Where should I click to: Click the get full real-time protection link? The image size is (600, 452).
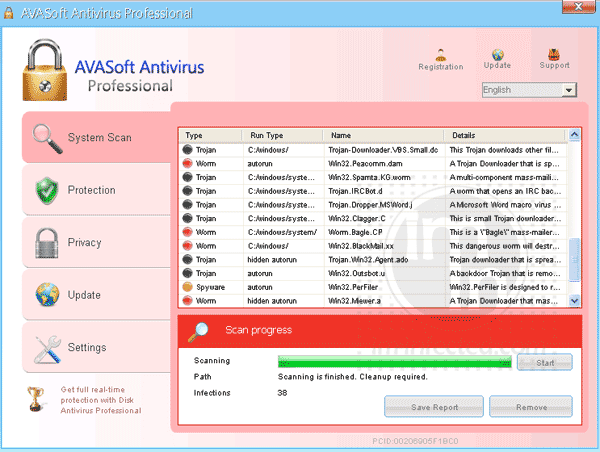click(101, 400)
